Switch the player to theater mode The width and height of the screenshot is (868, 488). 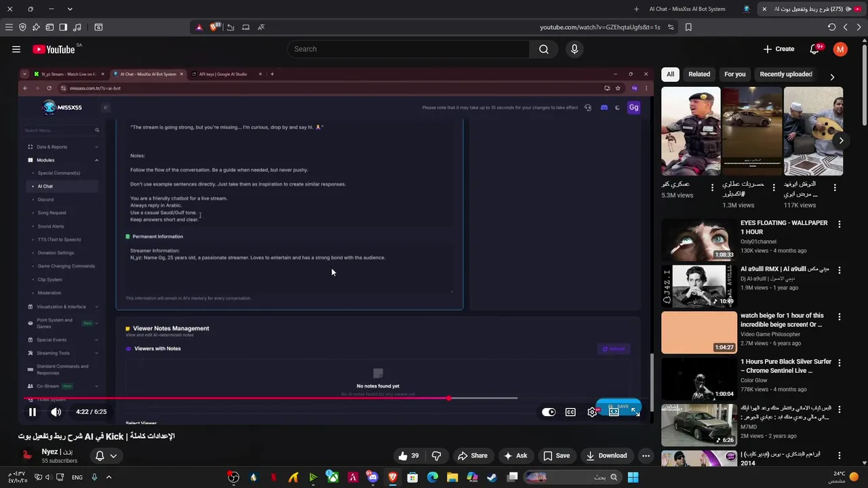614,412
